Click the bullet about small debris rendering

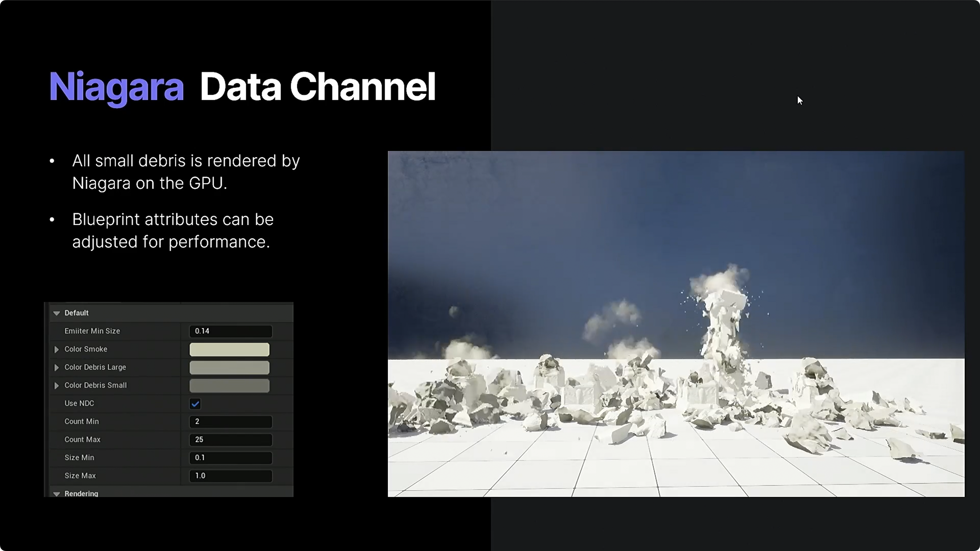pos(186,172)
